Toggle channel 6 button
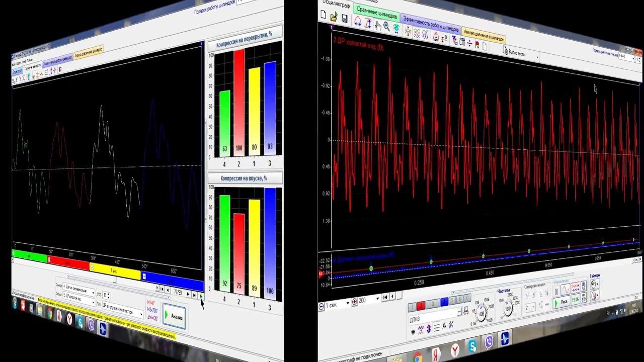Image resolution: width=644 pixels, height=362 pixels. (460, 299)
